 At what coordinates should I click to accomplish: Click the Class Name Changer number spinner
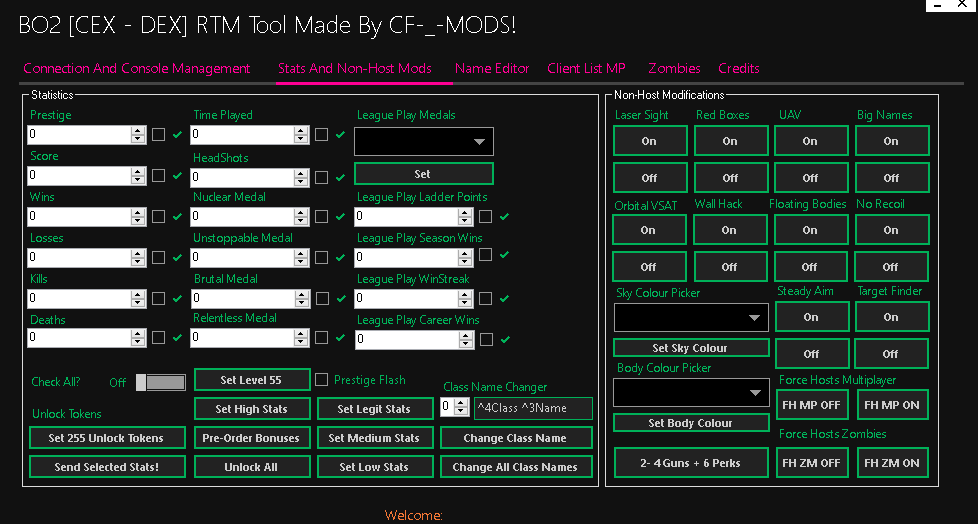[461, 407]
